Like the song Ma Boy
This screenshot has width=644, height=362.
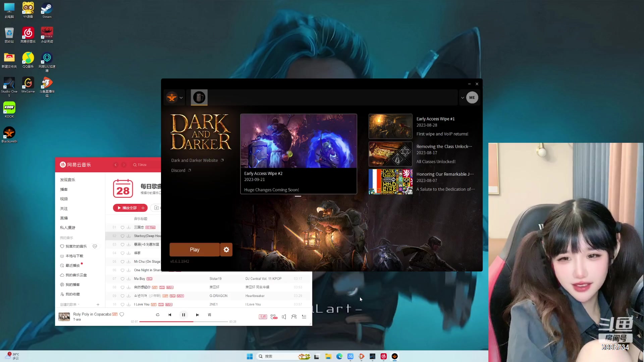tap(122, 279)
